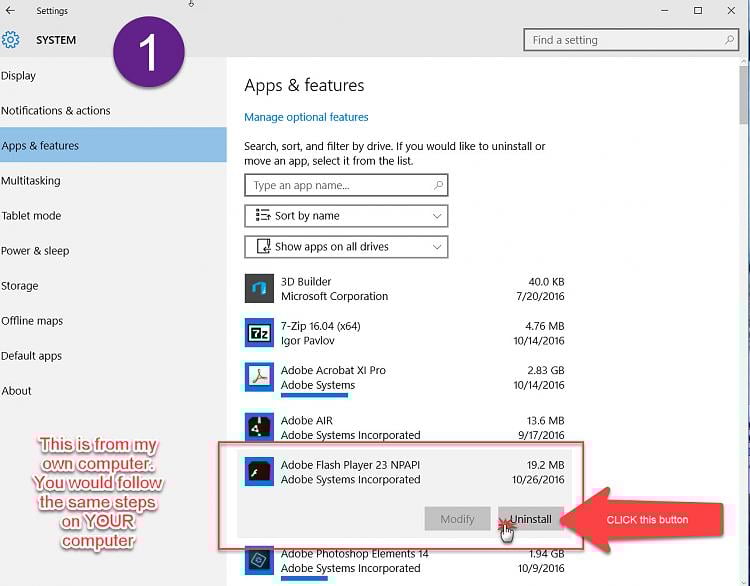Open the Multitasking settings page

[113, 180]
